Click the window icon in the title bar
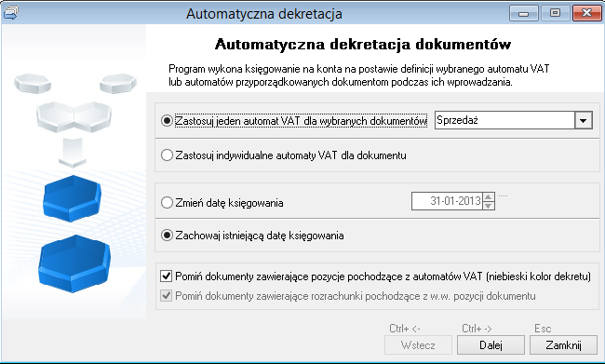 click(x=10, y=13)
